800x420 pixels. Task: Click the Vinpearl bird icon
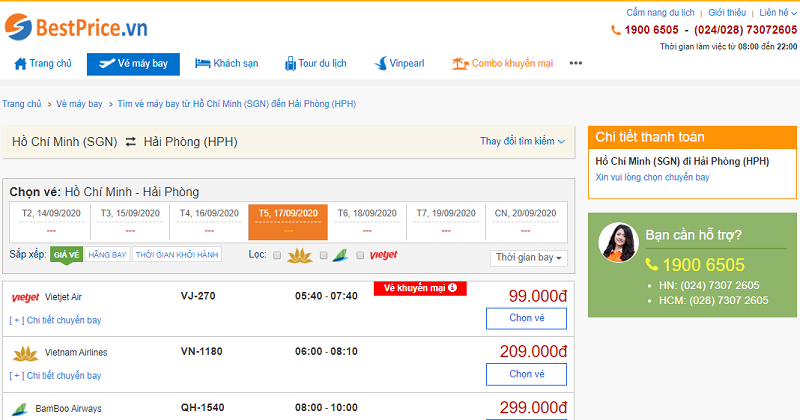click(x=381, y=64)
